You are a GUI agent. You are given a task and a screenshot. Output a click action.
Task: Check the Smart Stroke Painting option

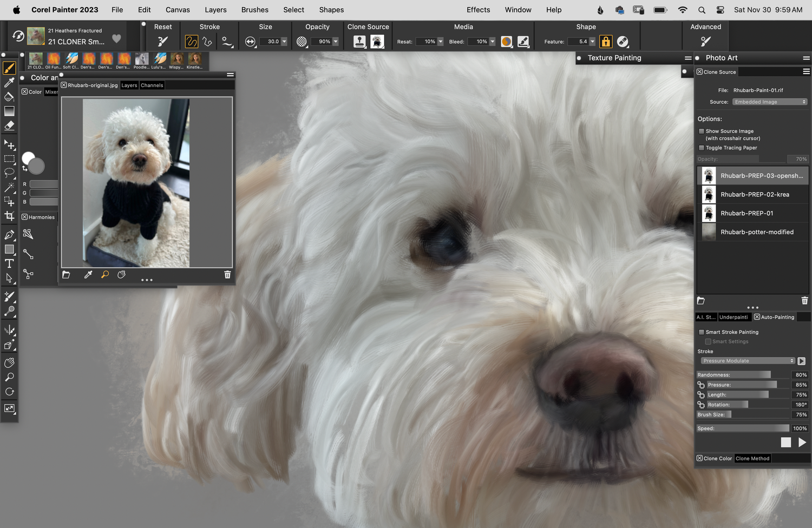tap(702, 332)
